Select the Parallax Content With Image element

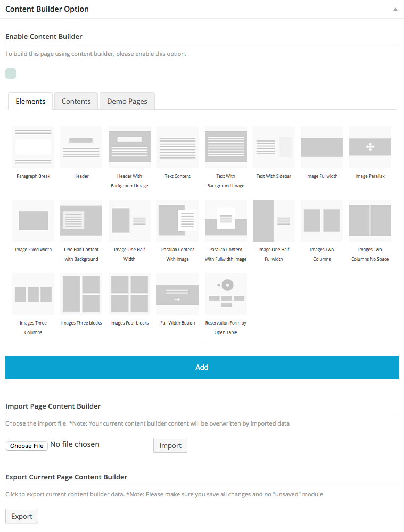177,220
